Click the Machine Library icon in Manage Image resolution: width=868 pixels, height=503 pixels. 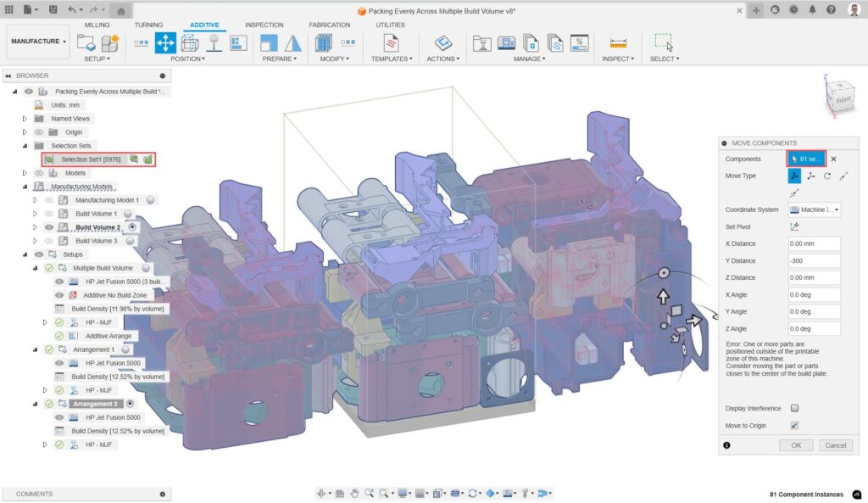(507, 42)
